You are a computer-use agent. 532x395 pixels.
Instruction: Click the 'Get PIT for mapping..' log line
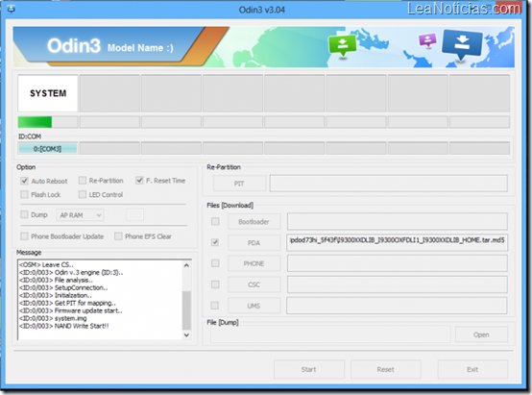[67, 303]
